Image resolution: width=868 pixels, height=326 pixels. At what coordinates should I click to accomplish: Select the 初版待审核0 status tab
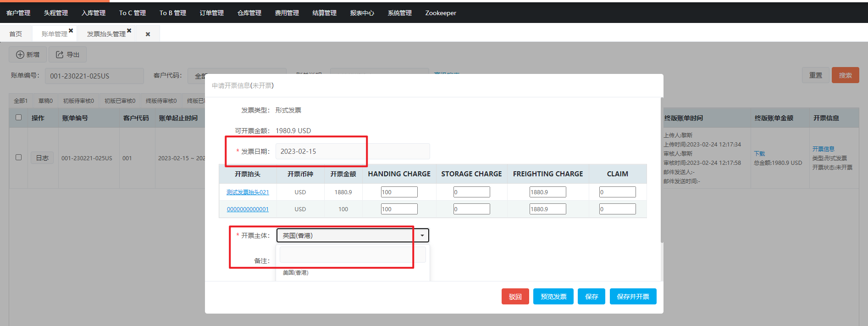(78, 101)
